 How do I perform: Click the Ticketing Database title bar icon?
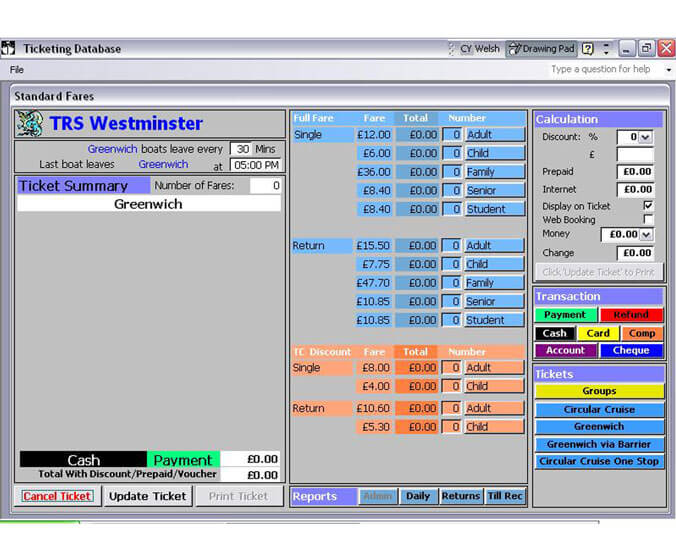(x=9, y=48)
